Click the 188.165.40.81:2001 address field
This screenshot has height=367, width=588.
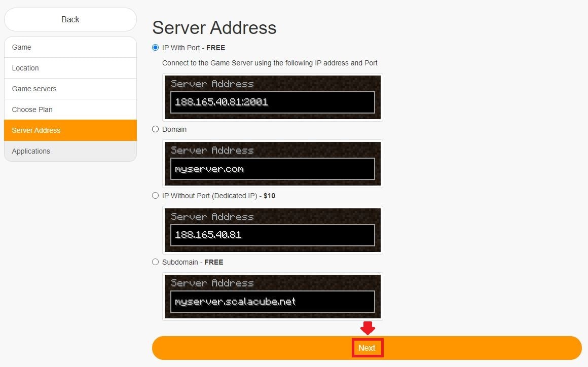(272, 101)
